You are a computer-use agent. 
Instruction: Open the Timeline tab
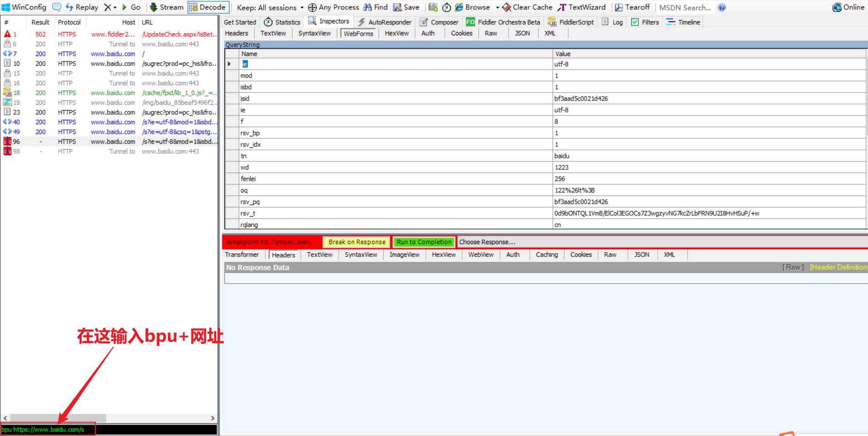point(683,22)
